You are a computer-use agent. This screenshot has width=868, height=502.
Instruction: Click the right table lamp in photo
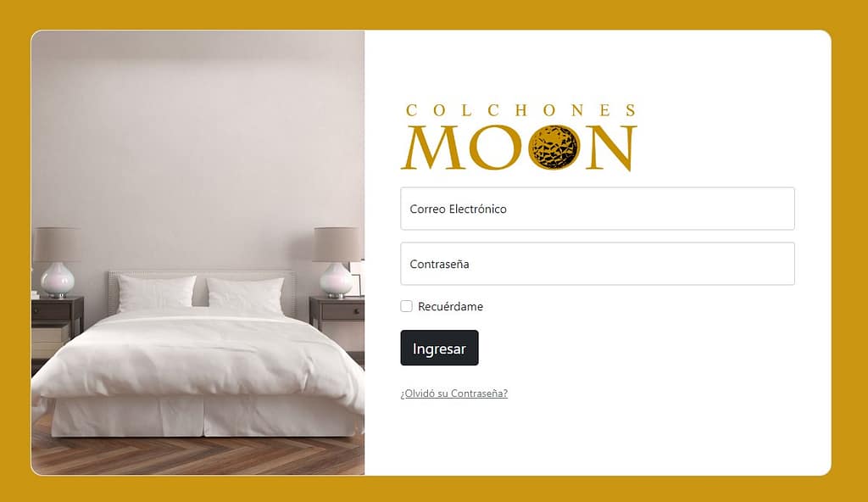click(x=337, y=261)
